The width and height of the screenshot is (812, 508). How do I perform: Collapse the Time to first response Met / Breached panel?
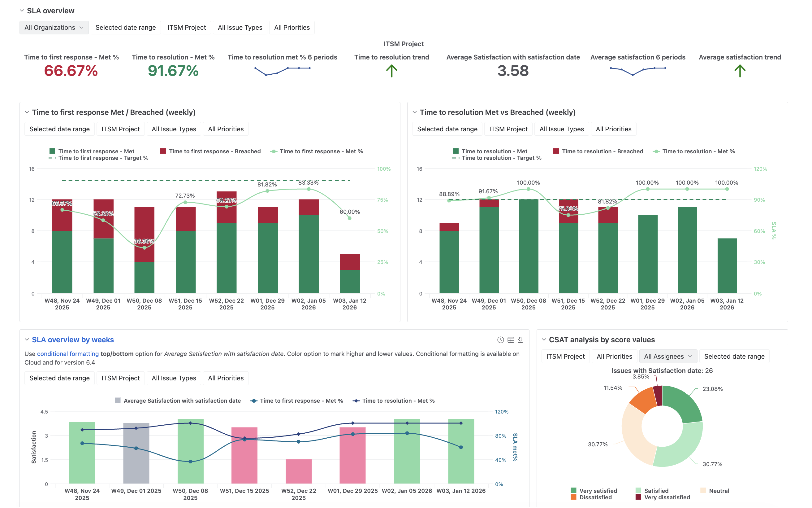[27, 112]
